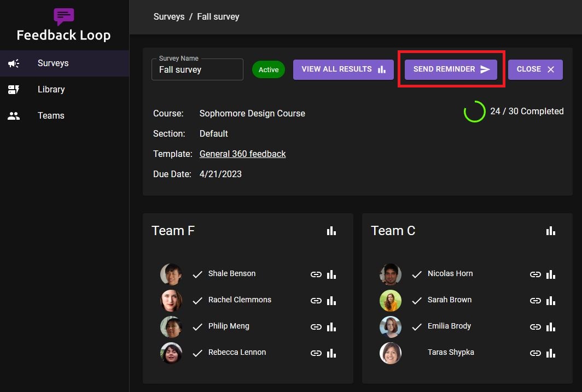
Task: Click the Section value Default
Action: 214,134
